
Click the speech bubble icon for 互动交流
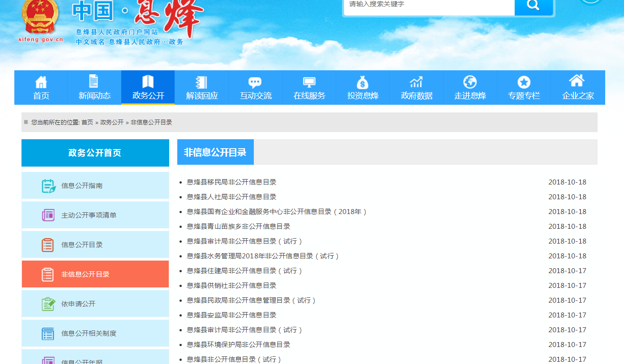click(255, 82)
